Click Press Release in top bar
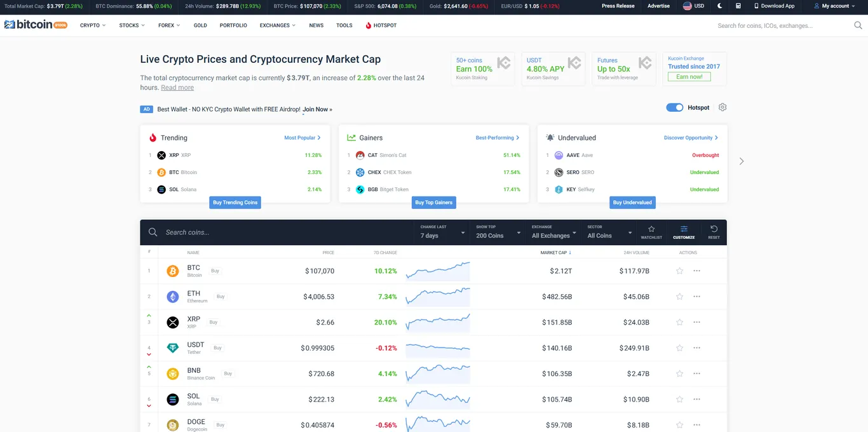The width and height of the screenshot is (868, 432). [x=618, y=6]
